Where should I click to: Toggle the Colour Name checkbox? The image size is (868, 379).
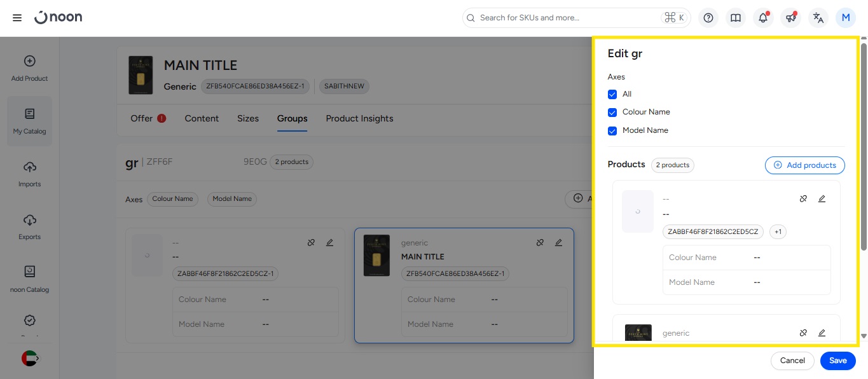coord(612,113)
